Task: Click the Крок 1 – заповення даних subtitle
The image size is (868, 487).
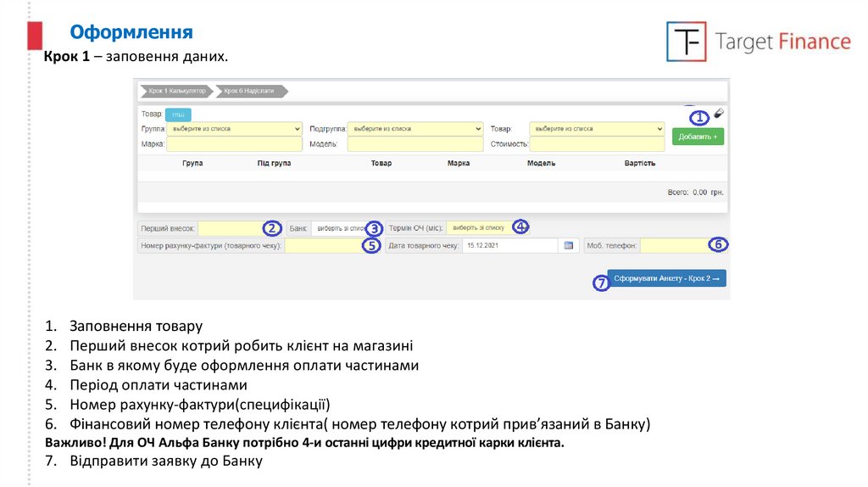Action: (x=136, y=57)
